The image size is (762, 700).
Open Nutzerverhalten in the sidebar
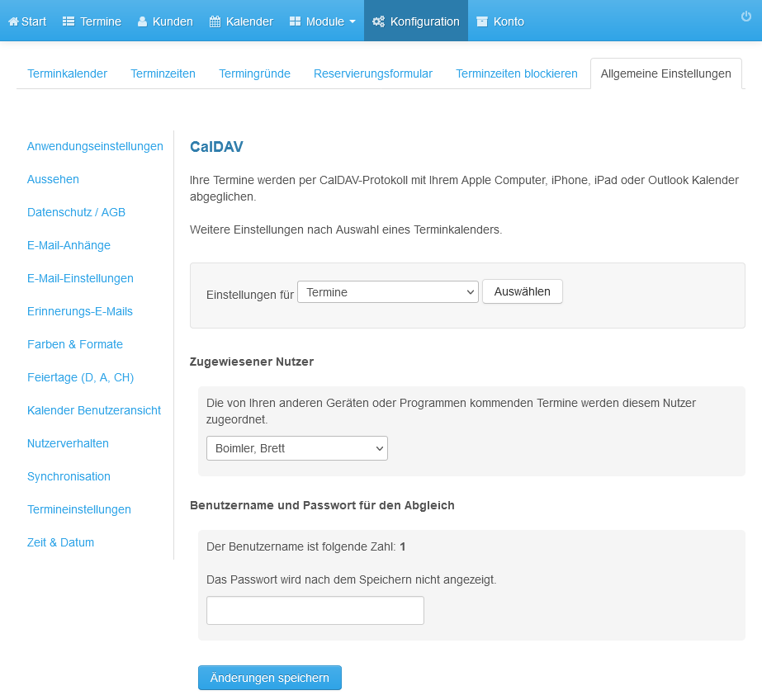pos(68,443)
